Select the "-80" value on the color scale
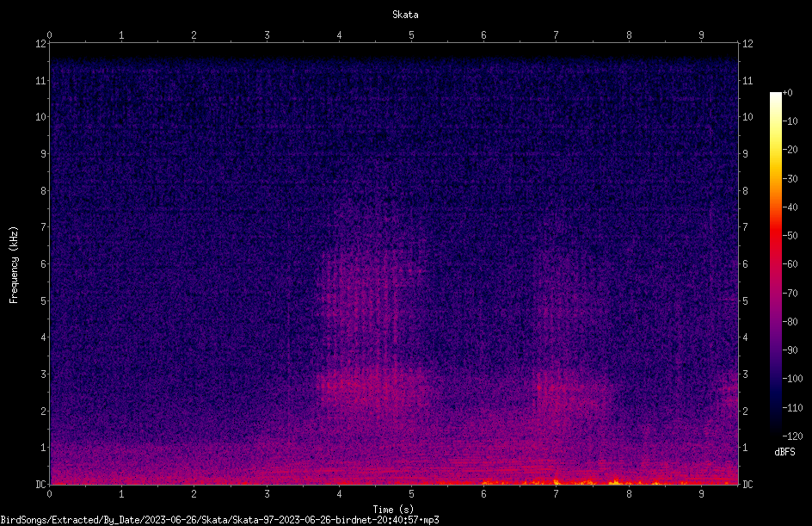 tap(790, 322)
